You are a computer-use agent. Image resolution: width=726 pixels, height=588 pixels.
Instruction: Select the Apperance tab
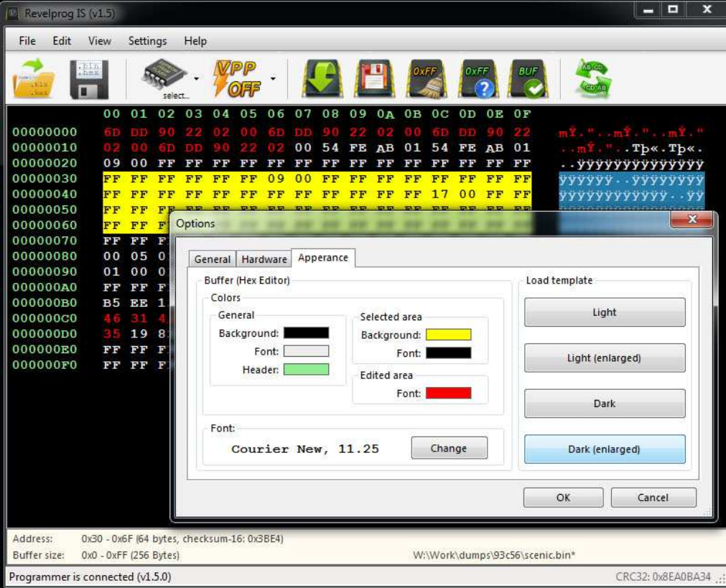pos(322,258)
